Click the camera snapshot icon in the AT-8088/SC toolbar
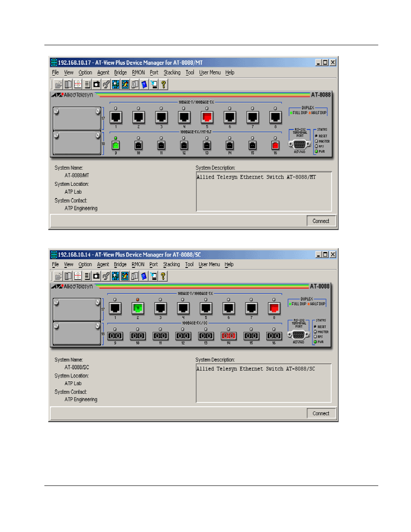Image resolution: width=411 pixels, height=532 pixels. [x=97, y=276]
